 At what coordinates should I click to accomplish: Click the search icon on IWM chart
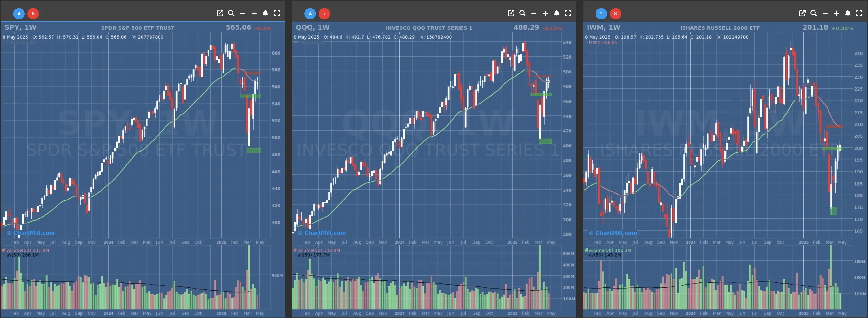pos(813,13)
